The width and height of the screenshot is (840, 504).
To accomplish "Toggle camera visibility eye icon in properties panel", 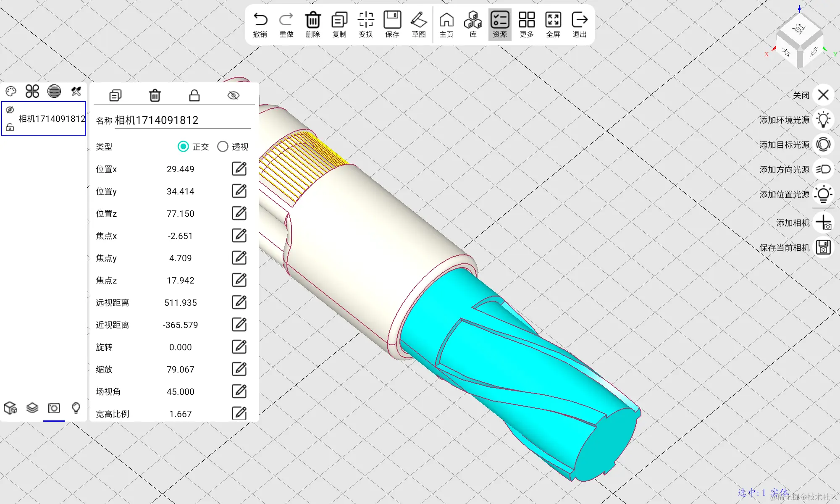I will coord(233,95).
